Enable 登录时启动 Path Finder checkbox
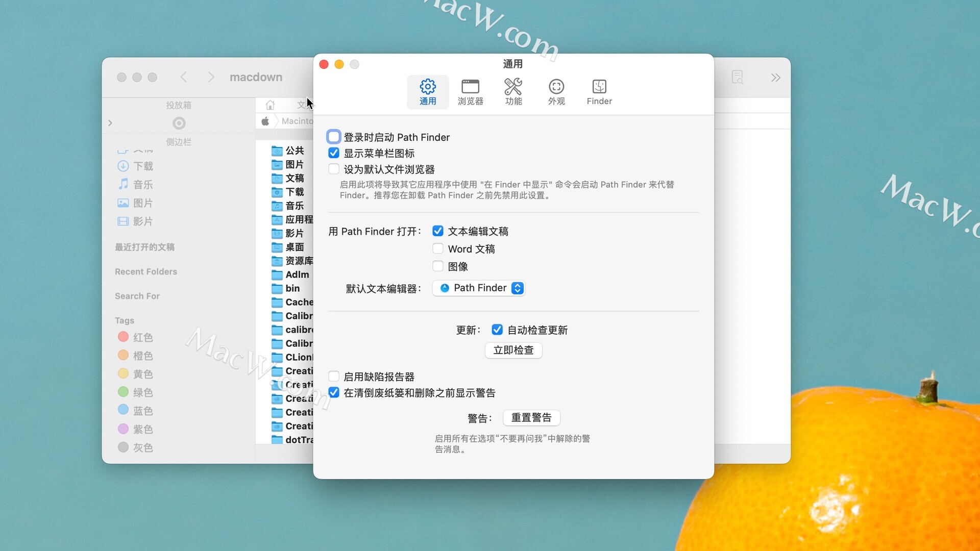Viewport: 980px width, 551px height. (334, 137)
